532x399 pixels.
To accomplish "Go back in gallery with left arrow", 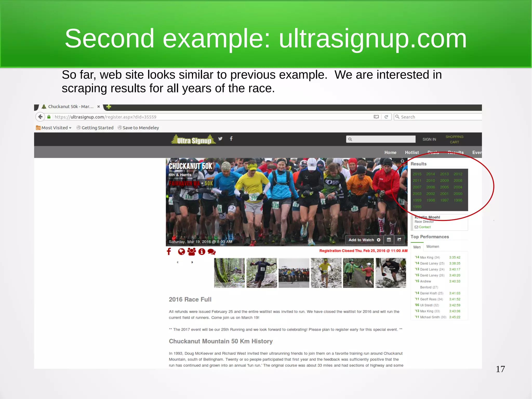I will (177, 262).
